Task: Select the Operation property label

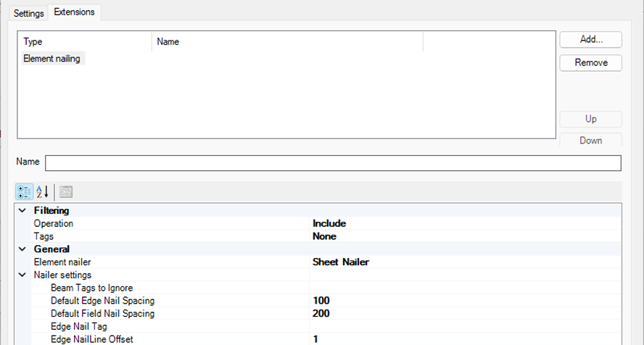Action: click(x=54, y=223)
